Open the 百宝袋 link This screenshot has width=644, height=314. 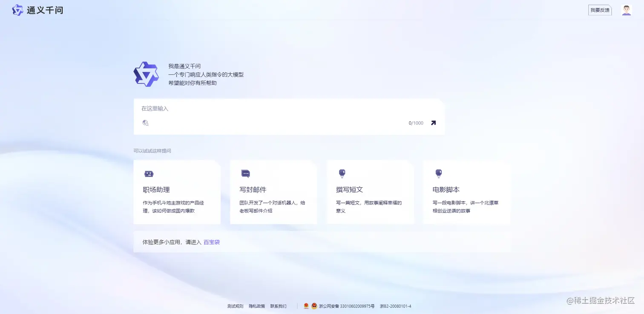212,242
